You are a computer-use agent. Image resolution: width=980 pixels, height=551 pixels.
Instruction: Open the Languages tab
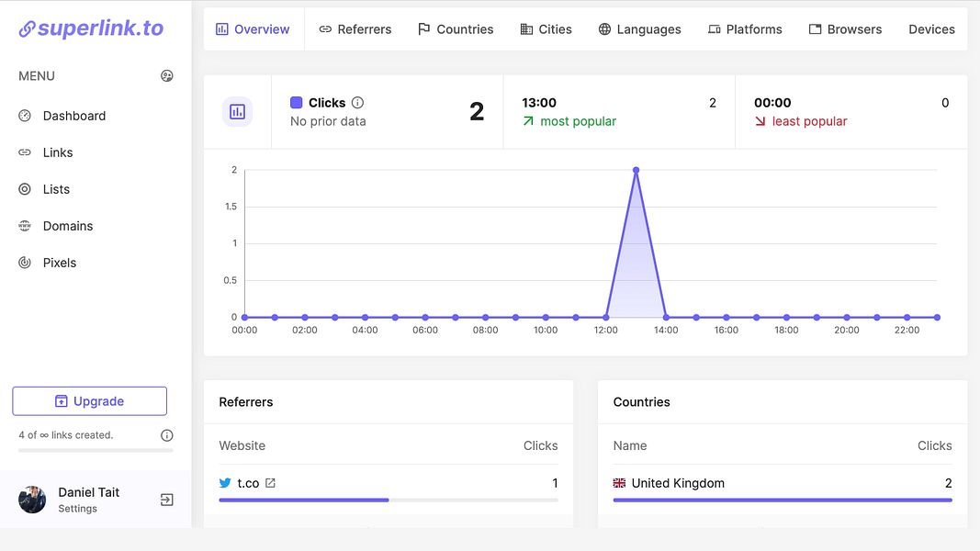click(640, 29)
